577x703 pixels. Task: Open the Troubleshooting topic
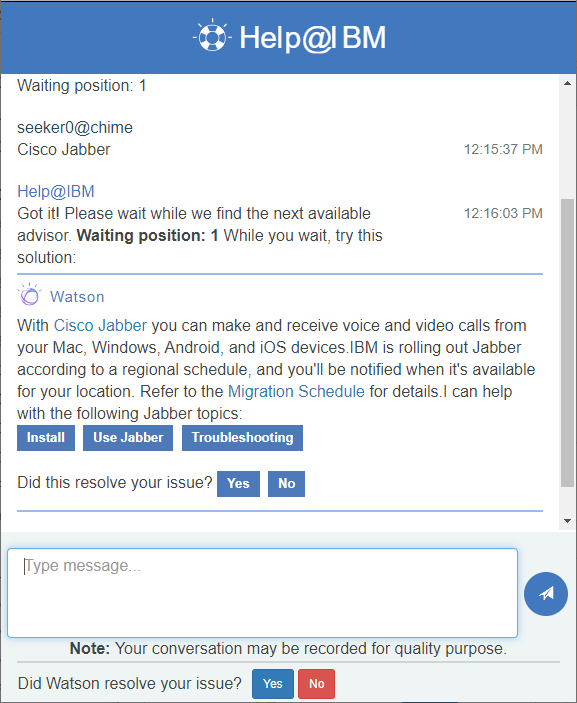[x=242, y=438]
